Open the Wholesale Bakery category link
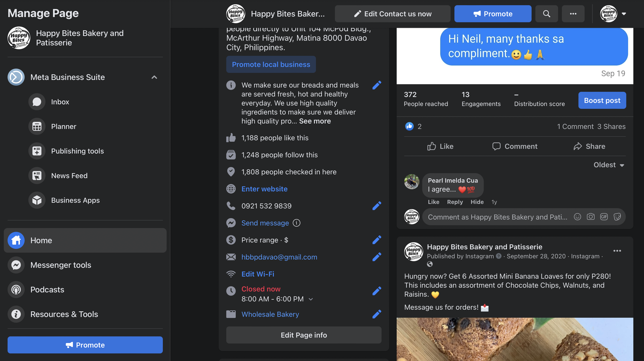The width and height of the screenshot is (644, 361). coord(270,314)
